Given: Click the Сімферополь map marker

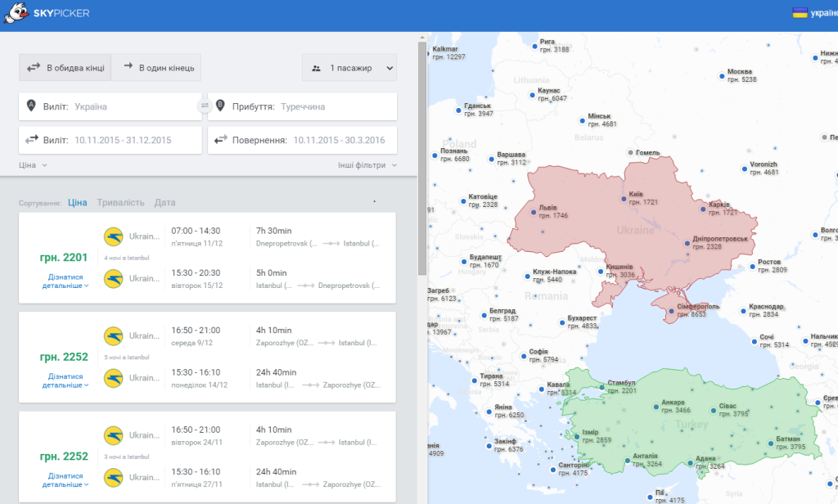Looking at the screenshot, I should click(x=672, y=311).
